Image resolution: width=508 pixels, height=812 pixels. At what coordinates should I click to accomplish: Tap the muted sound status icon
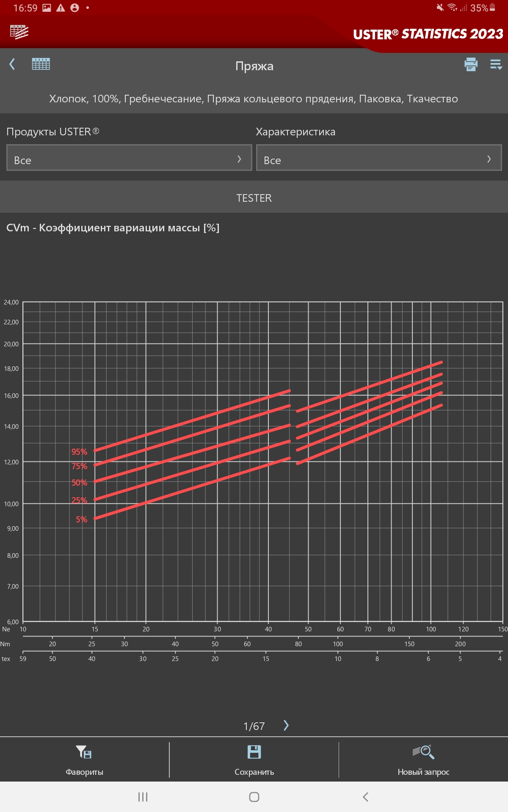click(x=440, y=8)
